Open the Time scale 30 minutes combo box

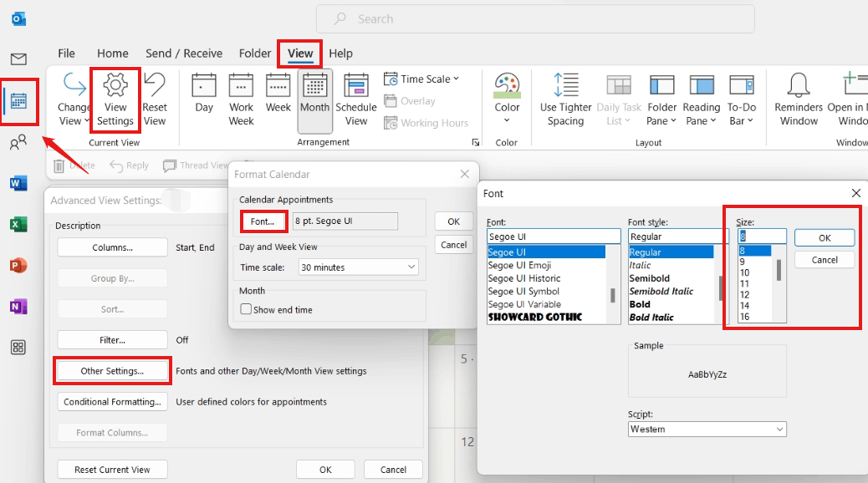pyautogui.click(x=358, y=267)
